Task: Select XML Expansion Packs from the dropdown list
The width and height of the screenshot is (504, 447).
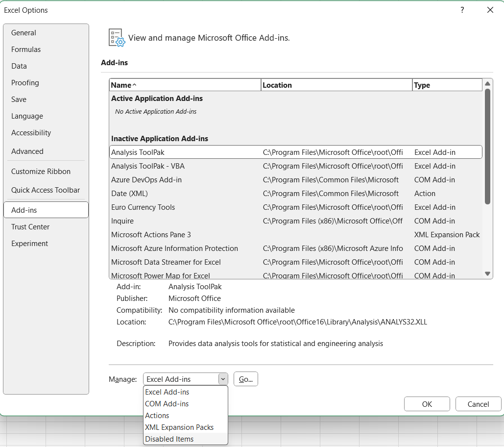Action: click(179, 427)
